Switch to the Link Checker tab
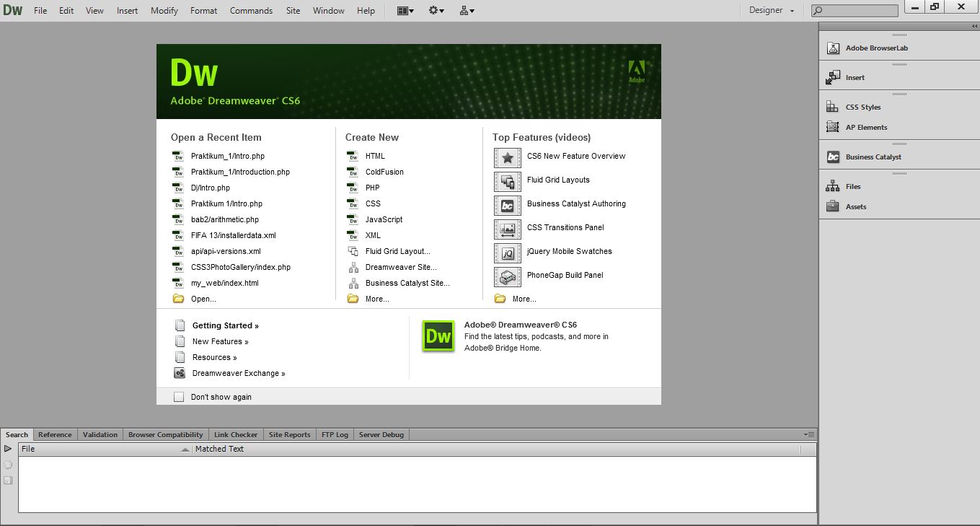This screenshot has width=980, height=526. [236, 434]
